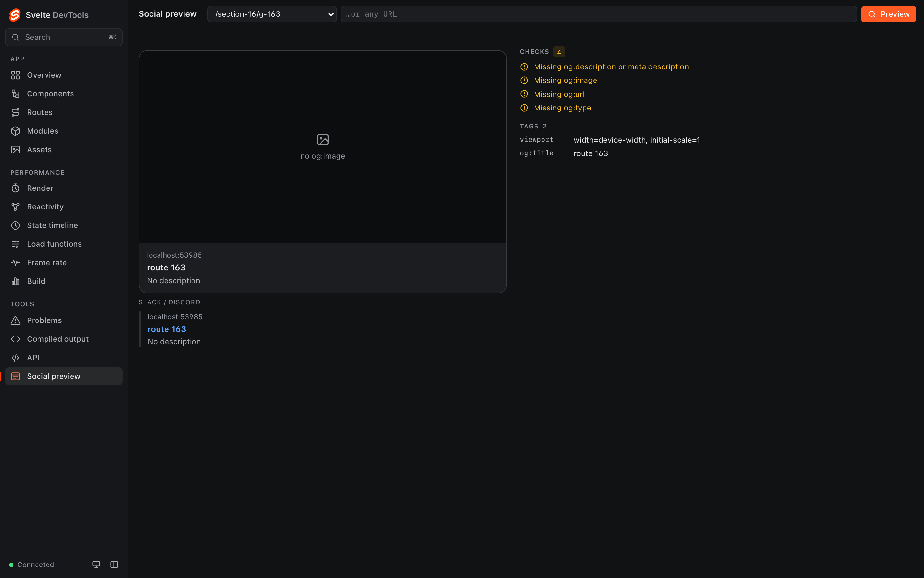This screenshot has width=924, height=578.
Task: Open the State timeline page
Action: (64, 225)
